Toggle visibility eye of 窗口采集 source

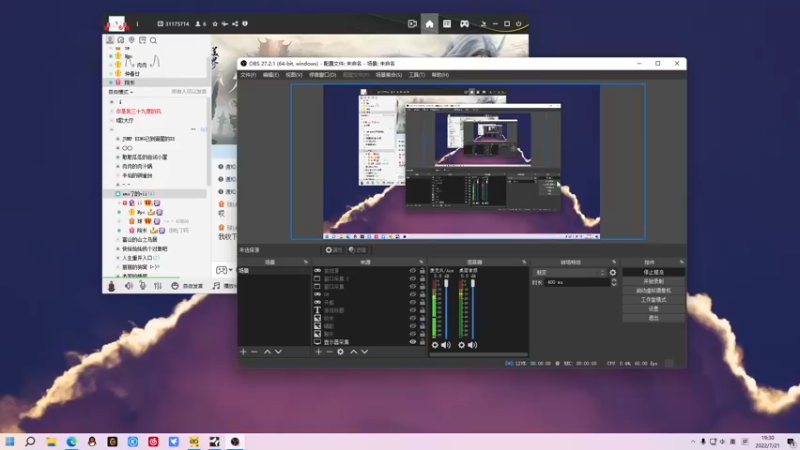pyautogui.click(x=412, y=286)
